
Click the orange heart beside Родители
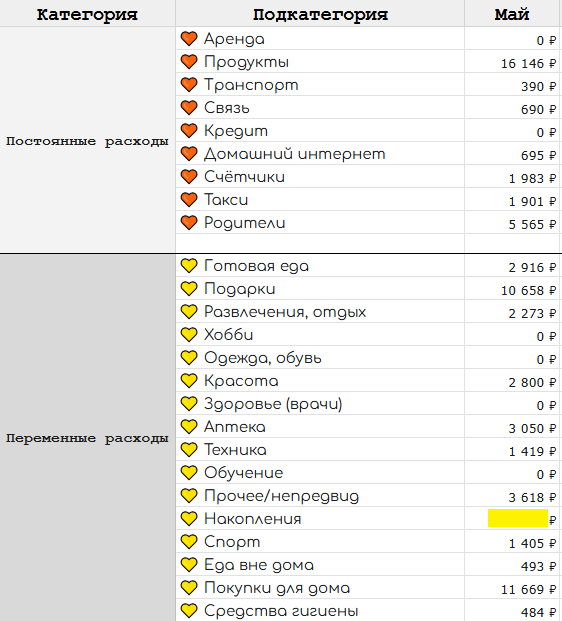(189, 223)
